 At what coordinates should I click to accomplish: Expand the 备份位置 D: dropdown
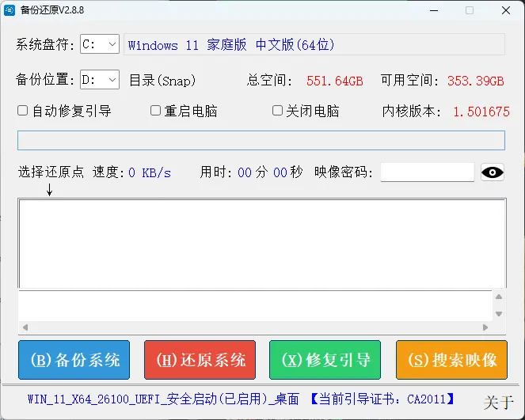pyautogui.click(x=100, y=80)
